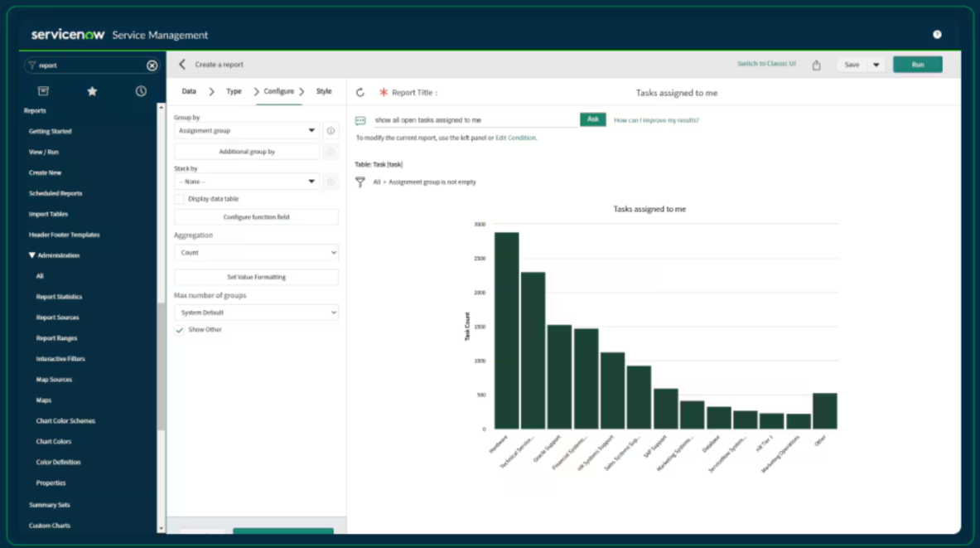Image resolution: width=980 pixels, height=548 pixels.
Task: Open View / Run module
Action: (43, 152)
